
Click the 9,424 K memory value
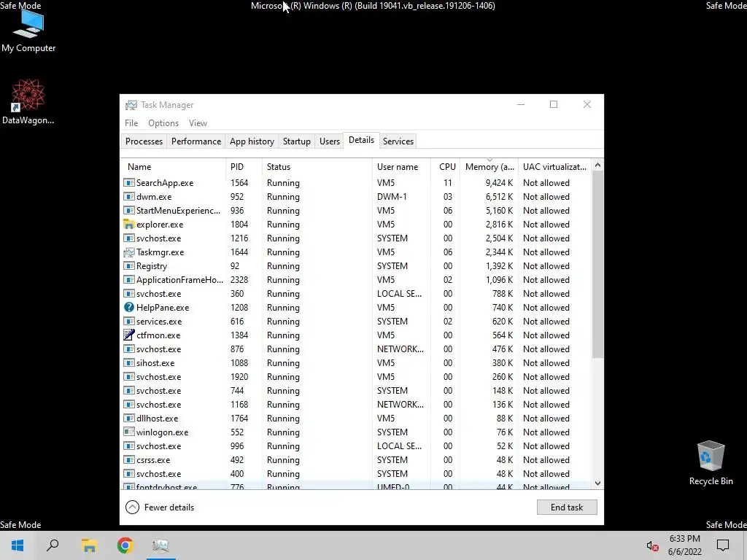click(499, 183)
